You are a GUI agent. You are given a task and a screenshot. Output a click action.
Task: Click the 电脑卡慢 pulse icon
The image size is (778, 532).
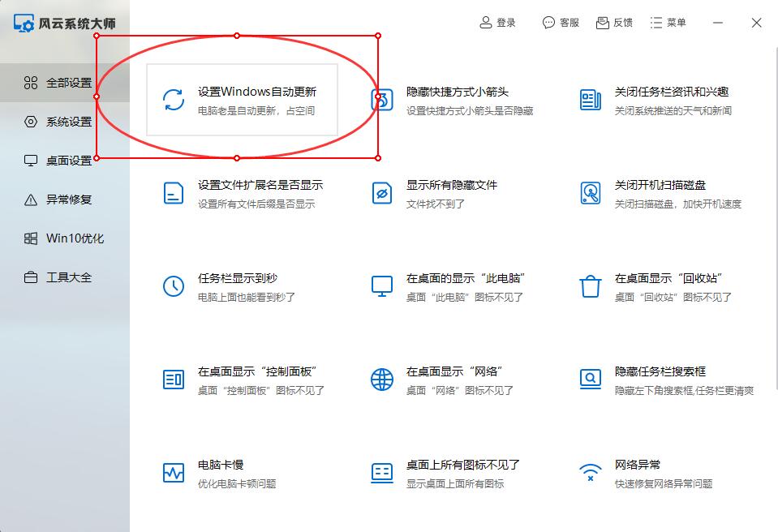coord(174,473)
